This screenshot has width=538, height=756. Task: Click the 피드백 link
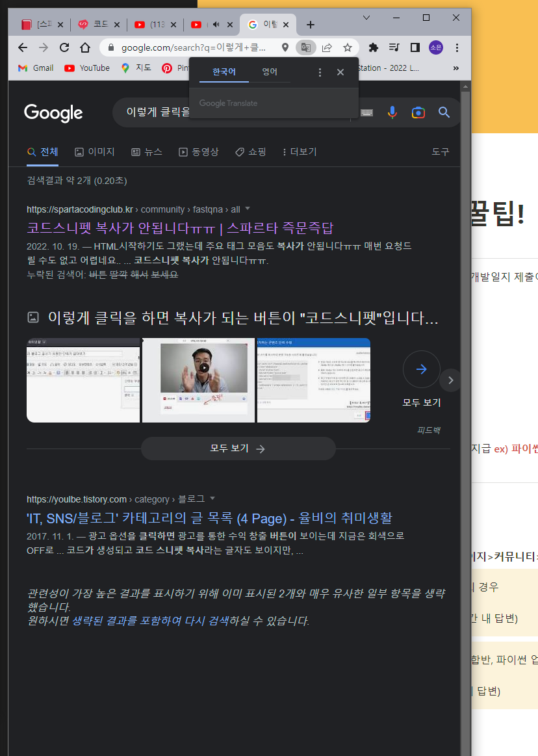click(428, 430)
